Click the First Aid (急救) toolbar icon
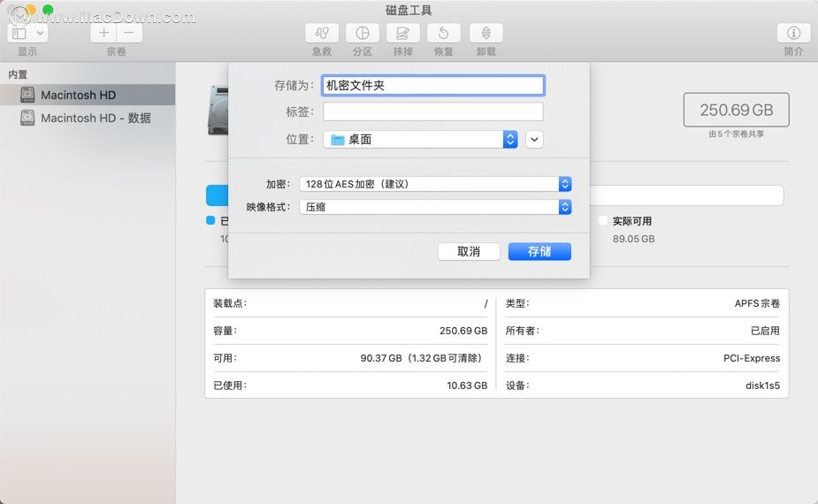 tap(322, 34)
